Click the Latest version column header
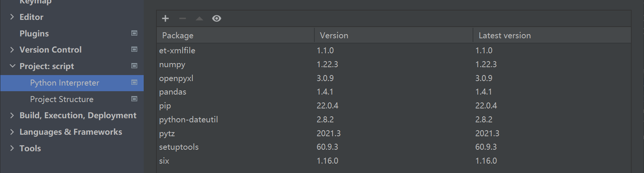Viewport: 644px width, 173px height. click(x=504, y=35)
